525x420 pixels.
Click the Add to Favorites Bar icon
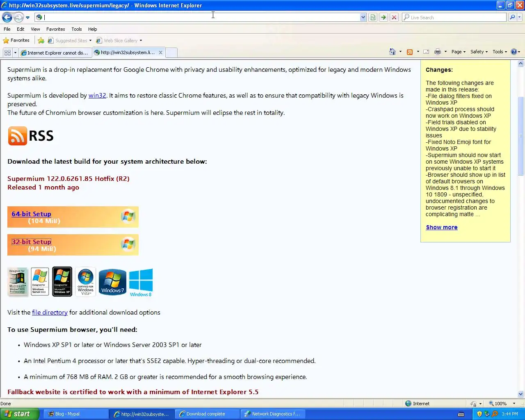(41, 40)
